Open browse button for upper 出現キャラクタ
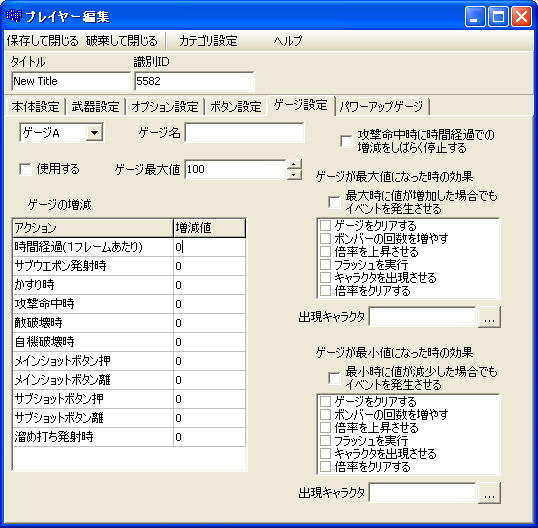Image resolution: width=538 pixels, height=528 pixels. click(x=489, y=317)
